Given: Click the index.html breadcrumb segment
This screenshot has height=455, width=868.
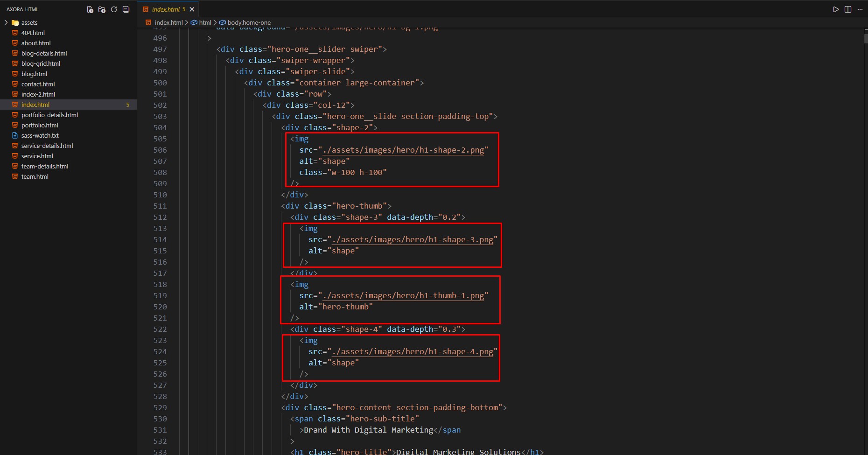Looking at the screenshot, I should pos(168,22).
